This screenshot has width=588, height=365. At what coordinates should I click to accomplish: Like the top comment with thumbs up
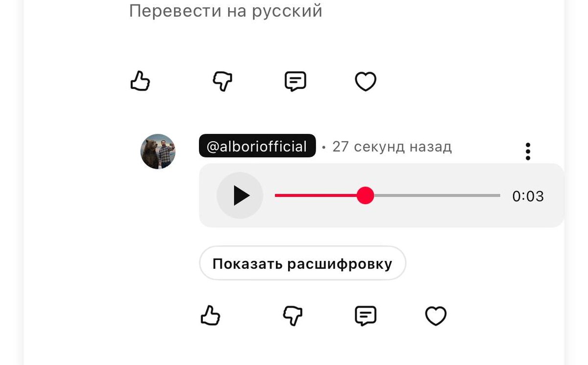[140, 81]
